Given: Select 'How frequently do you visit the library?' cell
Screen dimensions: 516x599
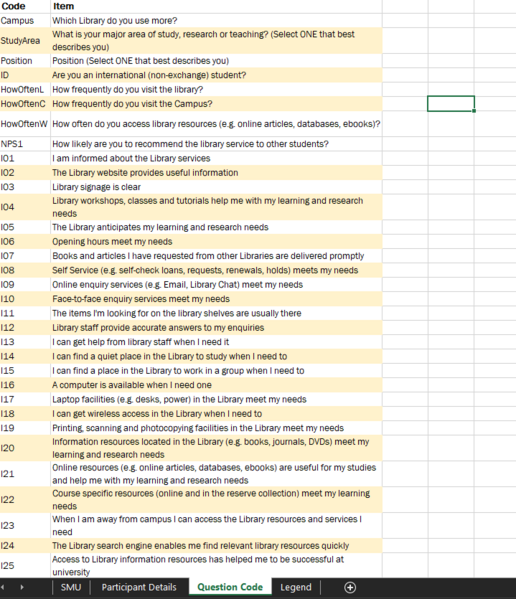Looking at the screenshot, I should click(x=216, y=89).
